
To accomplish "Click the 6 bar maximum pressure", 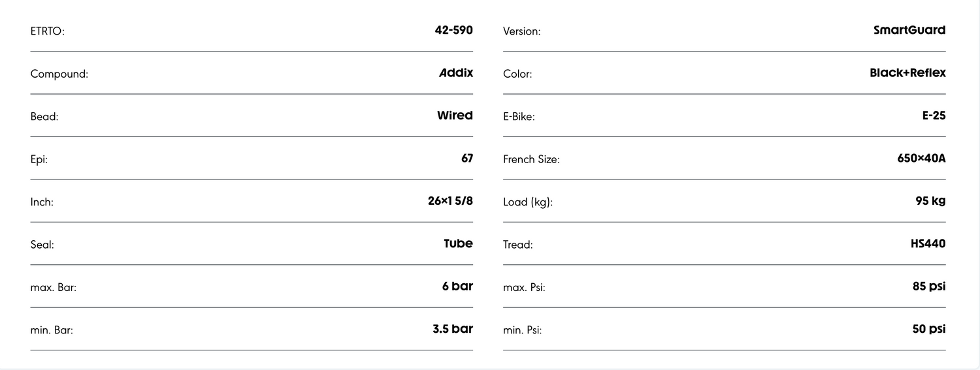I will (x=457, y=286).
